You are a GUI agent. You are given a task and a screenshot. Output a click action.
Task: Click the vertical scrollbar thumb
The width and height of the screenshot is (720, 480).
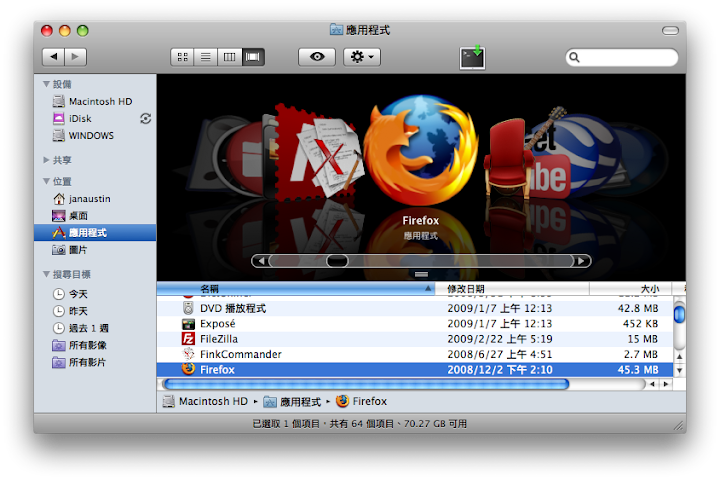coord(679,314)
